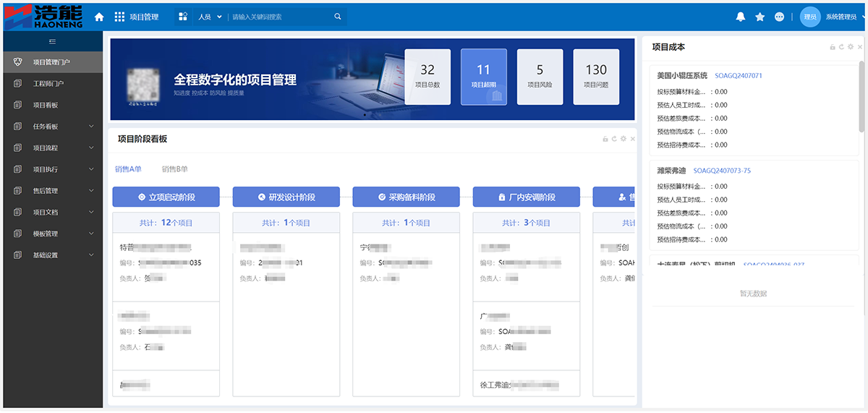Open 项目管理门户 in the sidebar
This screenshot has width=868, height=413.
click(51, 62)
